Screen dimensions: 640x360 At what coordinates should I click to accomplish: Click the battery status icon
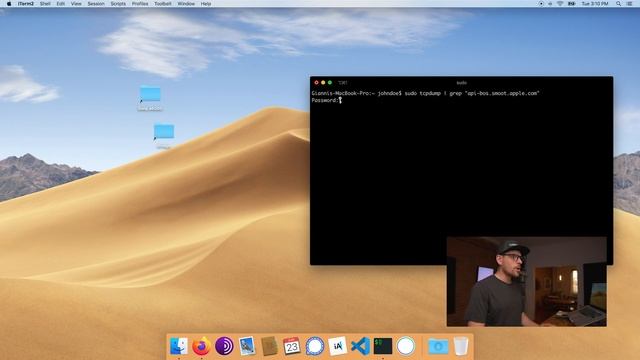point(571,4)
